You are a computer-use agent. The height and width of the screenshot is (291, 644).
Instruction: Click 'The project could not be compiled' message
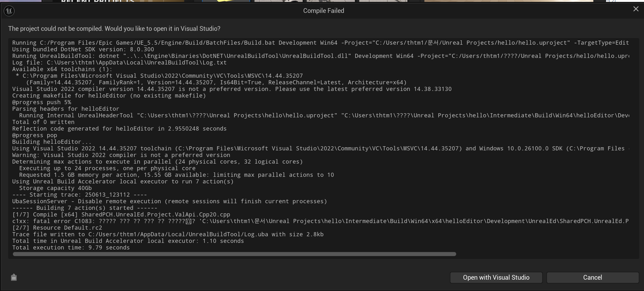pyautogui.click(x=114, y=29)
